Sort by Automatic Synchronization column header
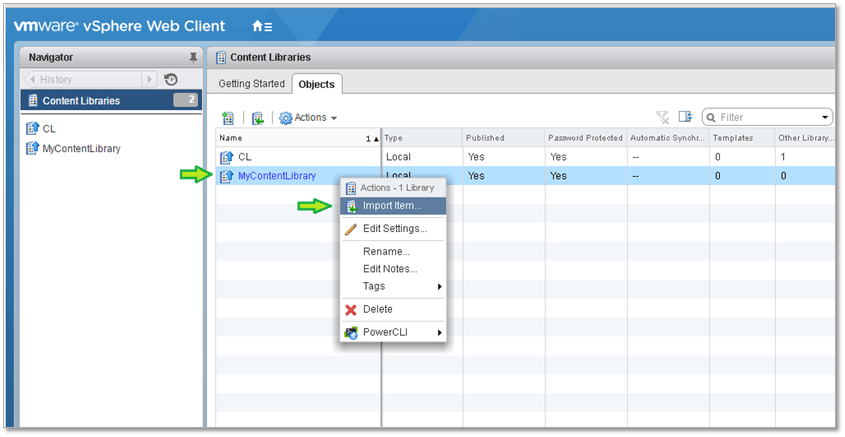The width and height of the screenshot is (845, 437). pyautogui.click(x=668, y=138)
